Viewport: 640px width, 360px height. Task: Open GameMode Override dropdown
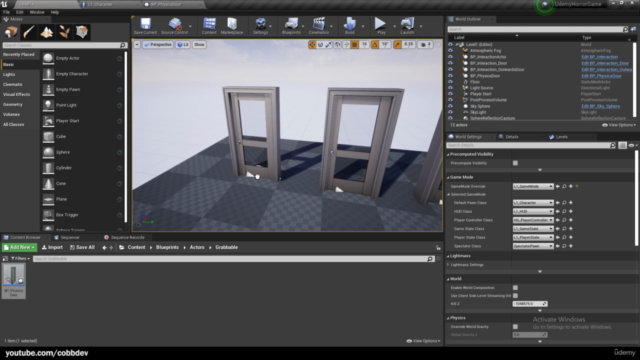click(x=533, y=186)
